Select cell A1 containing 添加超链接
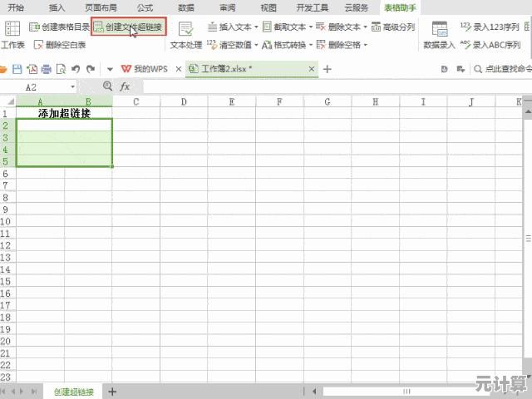The image size is (532, 399). click(64, 112)
